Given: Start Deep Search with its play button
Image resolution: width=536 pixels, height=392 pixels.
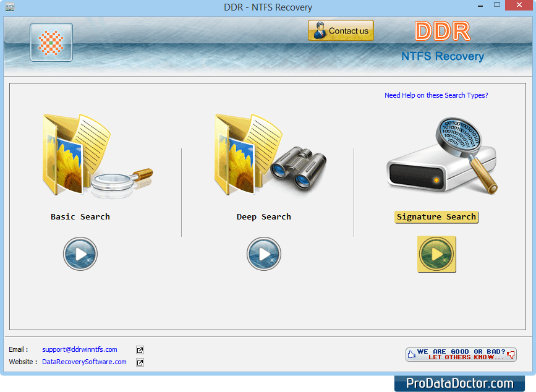Looking at the screenshot, I should [264, 254].
